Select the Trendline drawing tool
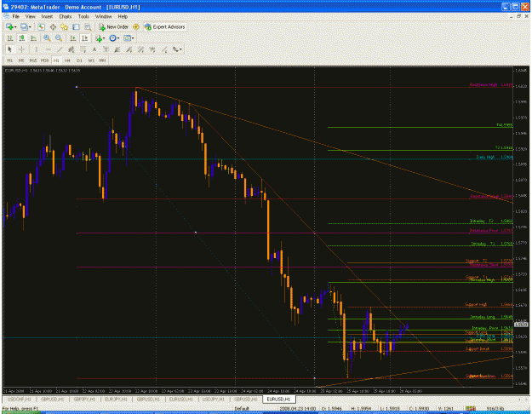 click(x=60, y=49)
